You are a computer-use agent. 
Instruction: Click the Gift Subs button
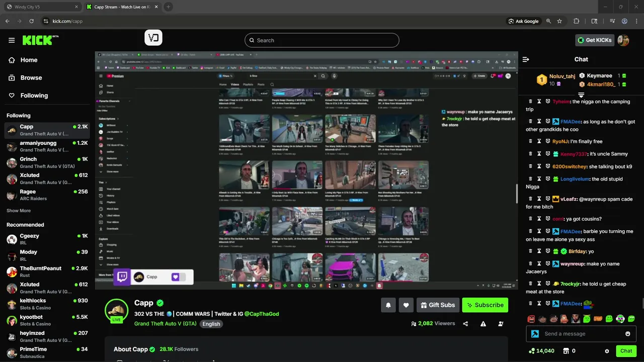coord(437,305)
